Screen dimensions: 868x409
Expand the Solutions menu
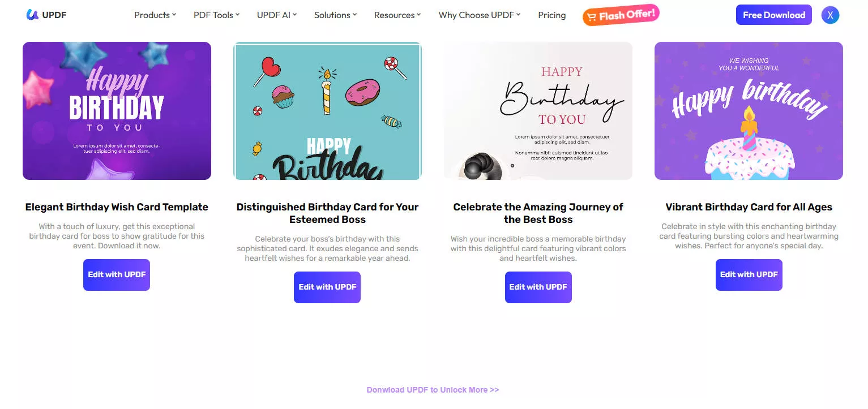[335, 15]
